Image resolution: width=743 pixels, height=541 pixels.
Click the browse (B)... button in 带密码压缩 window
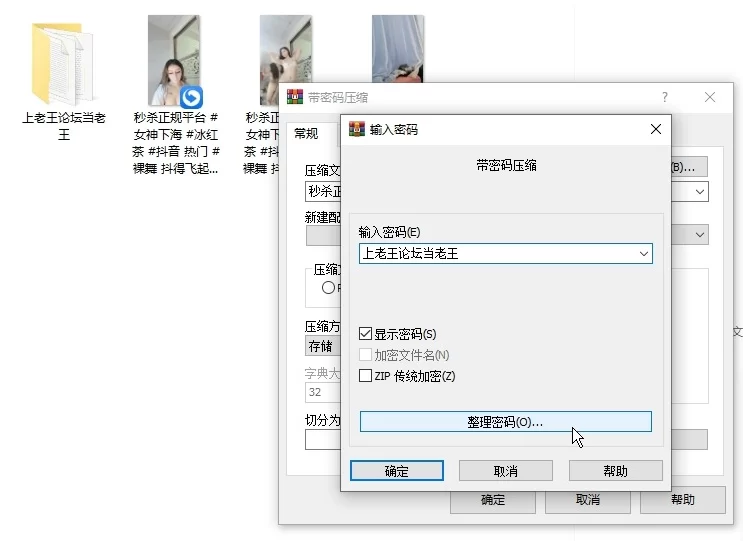pyautogui.click(x=689, y=167)
